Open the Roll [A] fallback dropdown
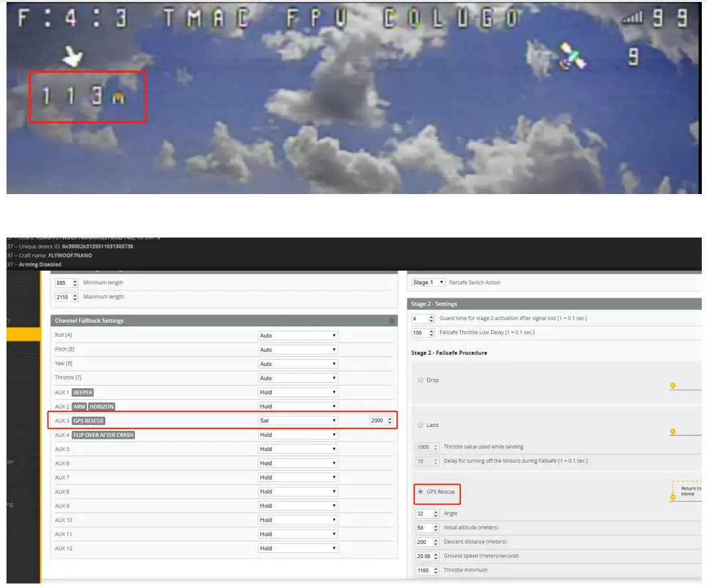 pyautogui.click(x=298, y=336)
